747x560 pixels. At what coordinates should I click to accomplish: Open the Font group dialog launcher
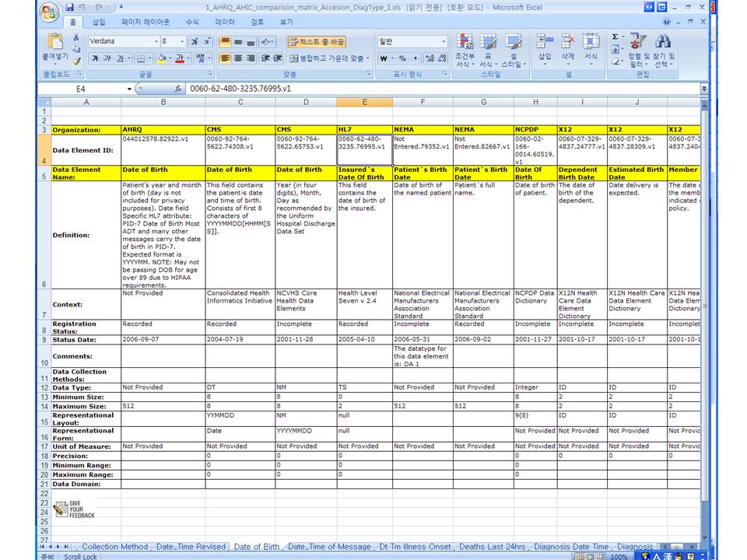click(x=209, y=74)
